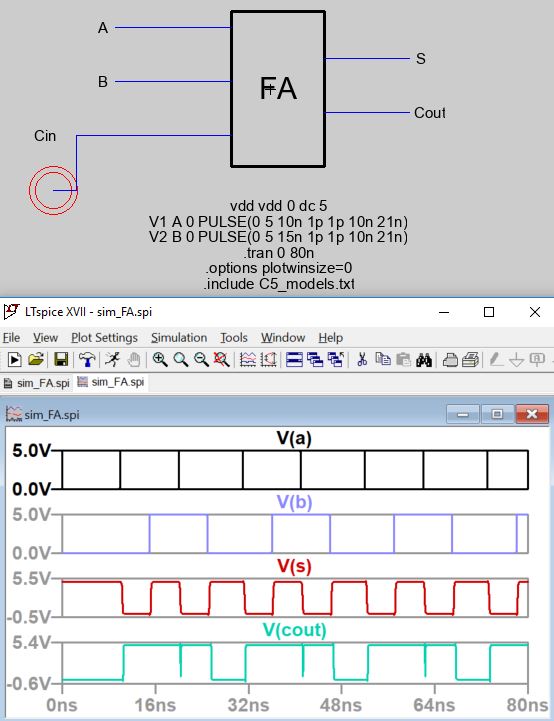Click the Autorange waveform plot icon
This screenshot has width=554, height=721.
coord(248,360)
